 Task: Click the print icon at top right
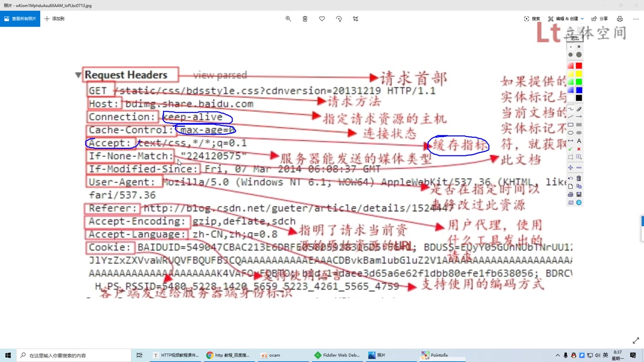(619, 19)
